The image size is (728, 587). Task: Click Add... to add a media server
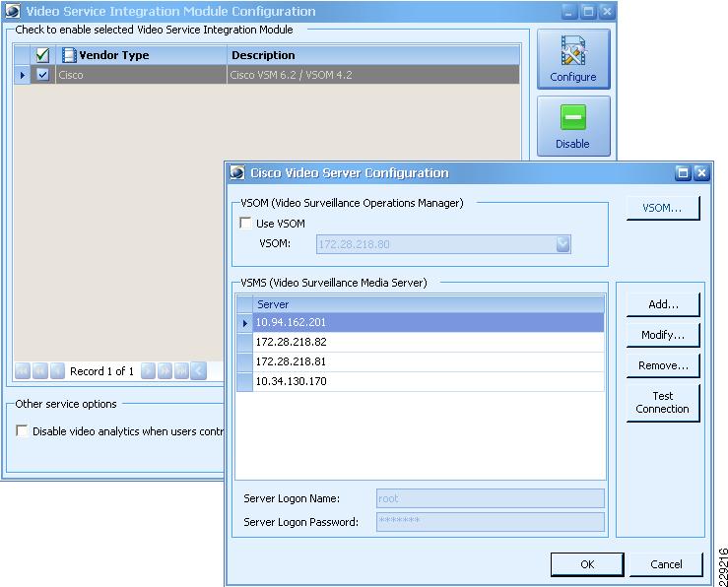[663, 304]
